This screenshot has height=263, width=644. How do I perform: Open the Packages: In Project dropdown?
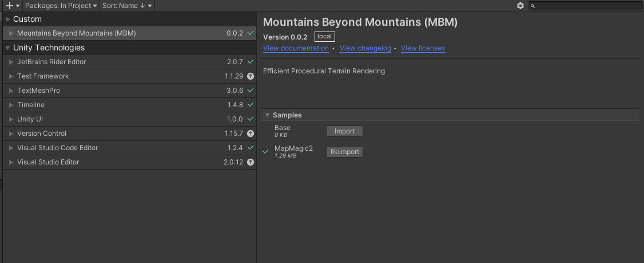point(61,6)
